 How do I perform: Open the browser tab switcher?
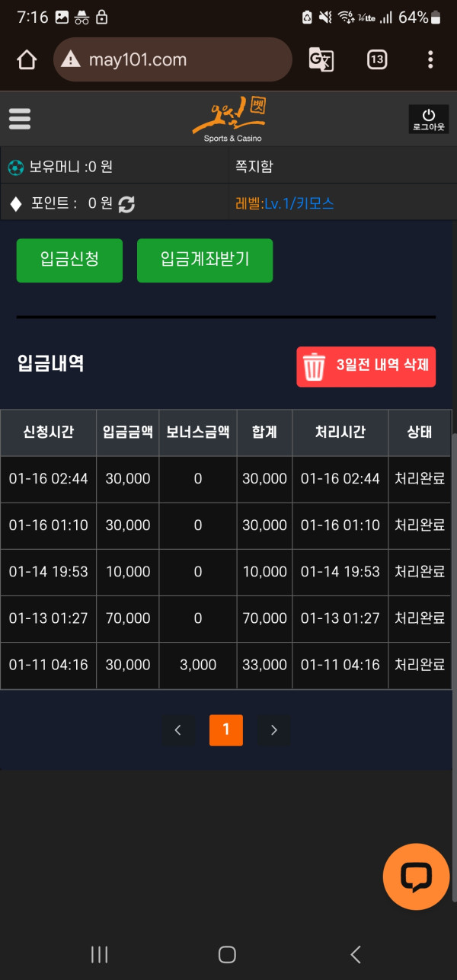(377, 59)
